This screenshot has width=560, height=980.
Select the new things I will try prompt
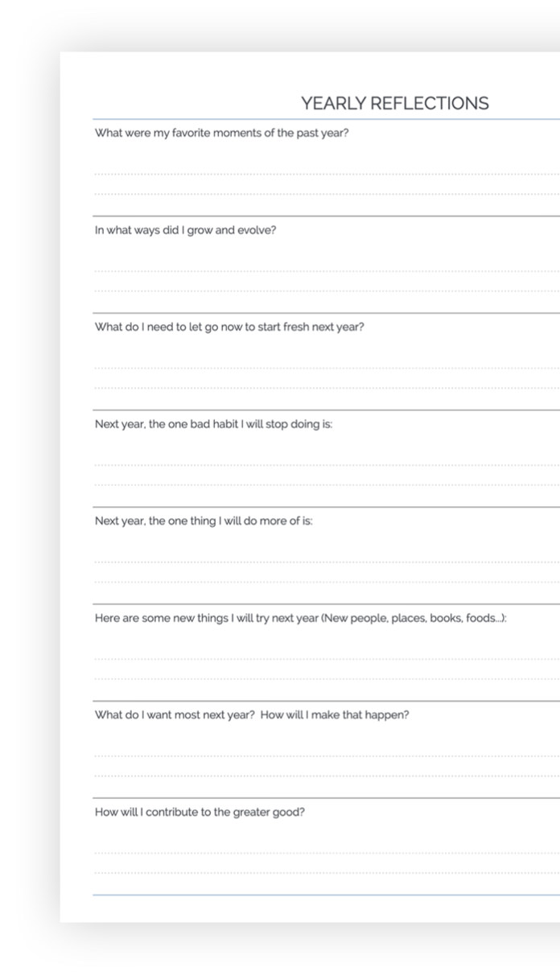pos(301,619)
